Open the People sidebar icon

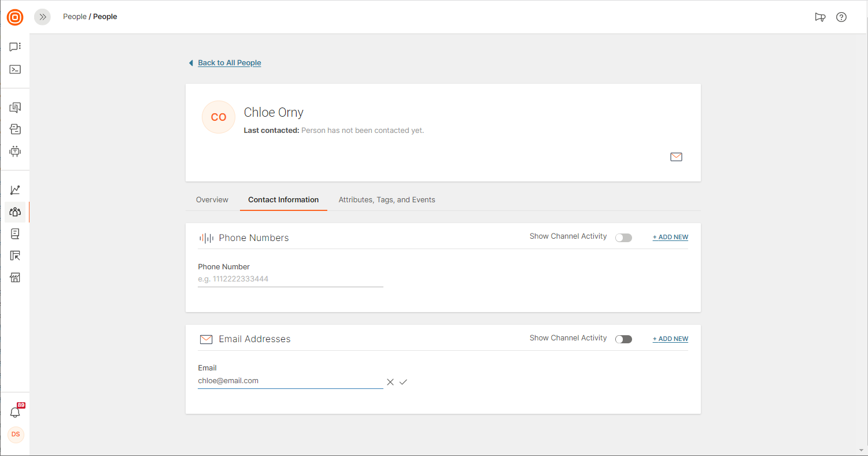15,212
